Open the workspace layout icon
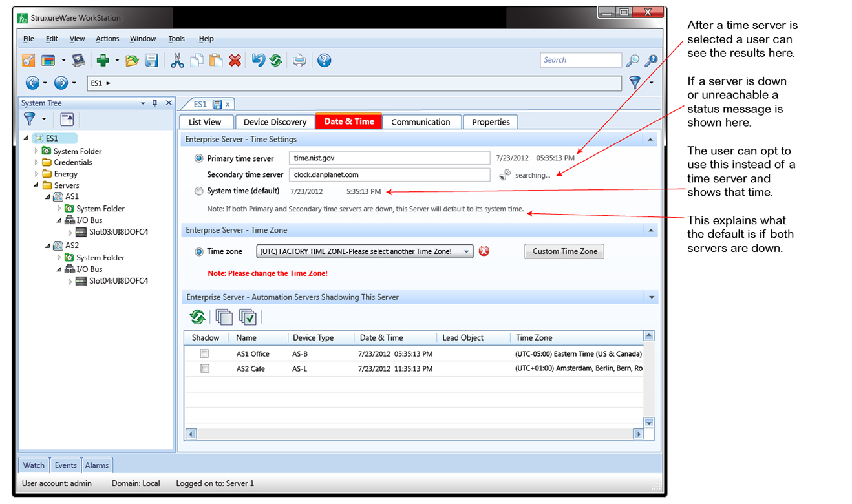The height and width of the screenshot is (504, 852). click(48, 60)
